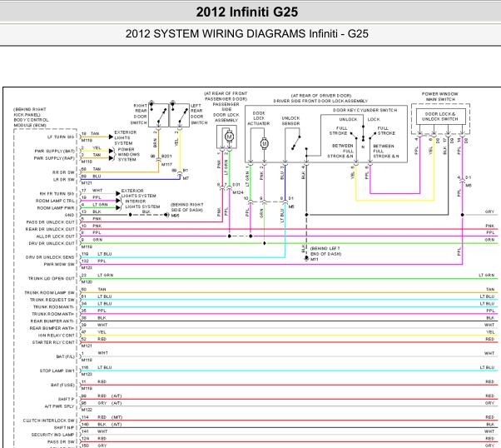This screenshot has width=501, height=448.
Task: Select the "ALL DR LOCK OUT" label
Action: coord(55,236)
